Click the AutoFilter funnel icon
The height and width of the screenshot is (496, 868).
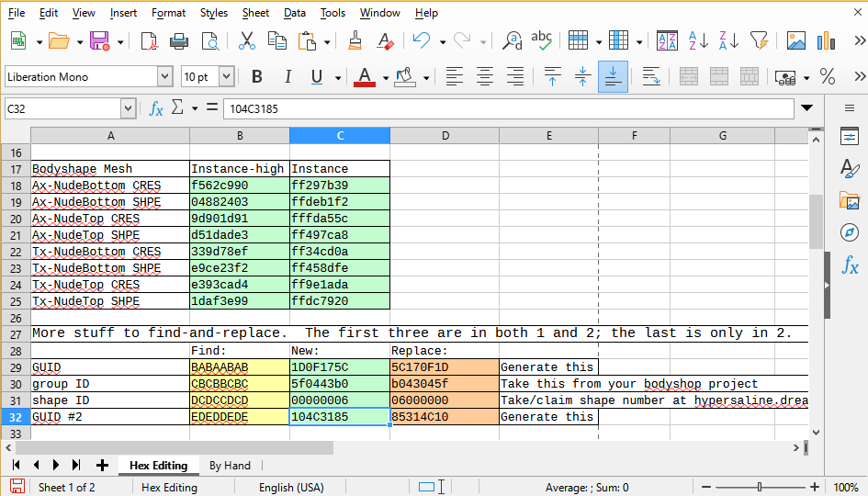[x=759, y=41]
